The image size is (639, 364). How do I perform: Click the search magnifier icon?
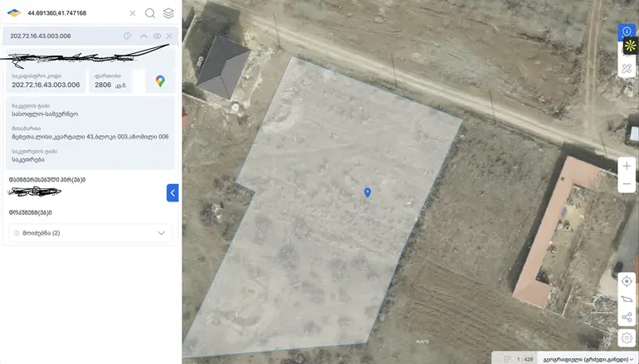click(150, 13)
